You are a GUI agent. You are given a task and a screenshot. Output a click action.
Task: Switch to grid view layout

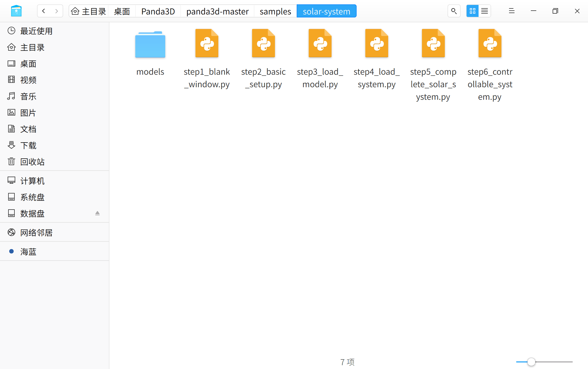[x=473, y=11]
